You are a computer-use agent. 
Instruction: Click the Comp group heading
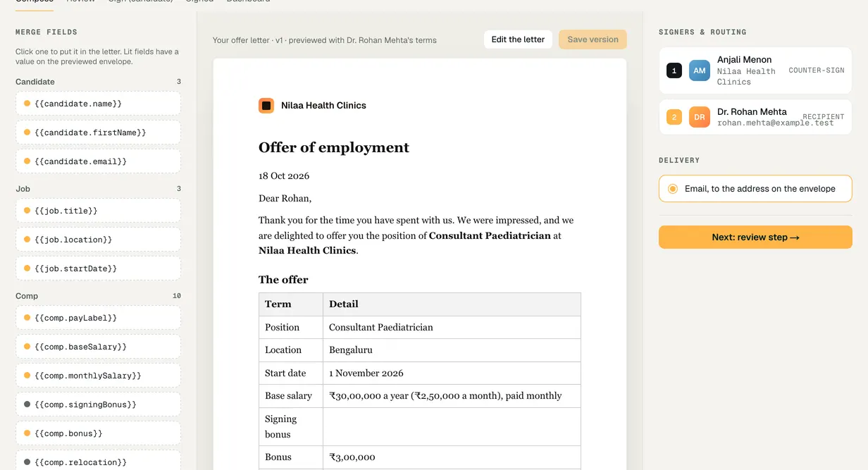27,296
